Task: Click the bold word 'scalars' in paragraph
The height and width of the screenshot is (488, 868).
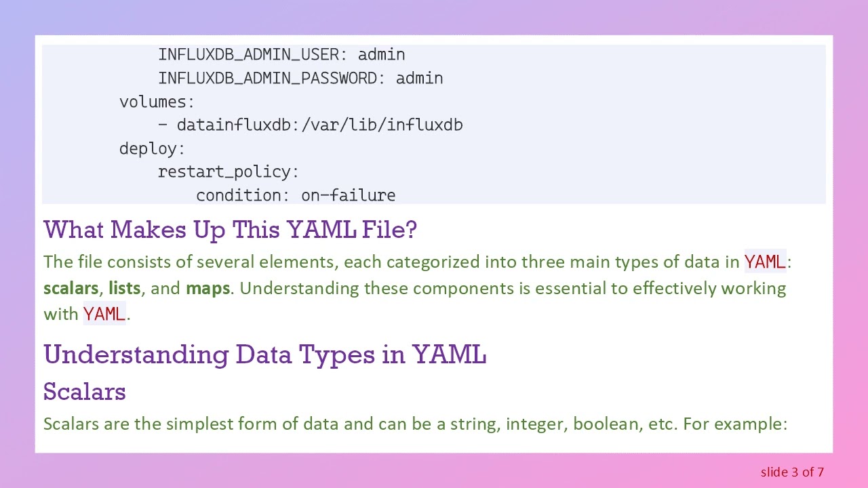Action: tap(71, 288)
